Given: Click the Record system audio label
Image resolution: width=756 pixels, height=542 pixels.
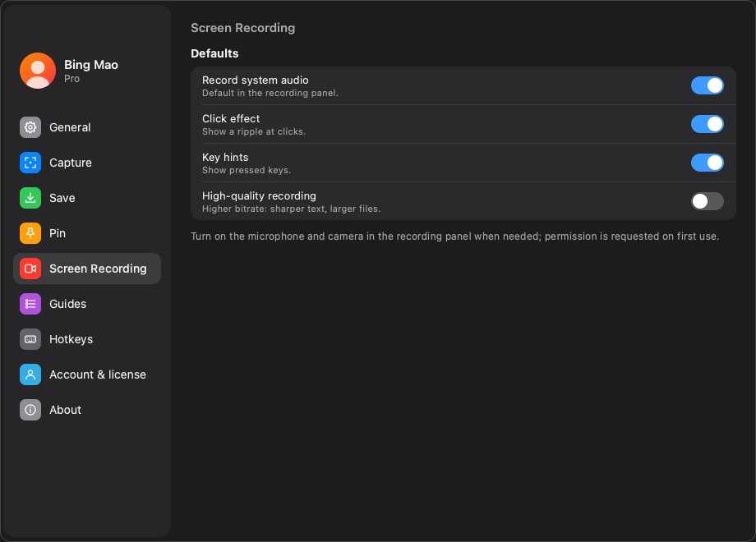Looking at the screenshot, I should (x=255, y=80).
